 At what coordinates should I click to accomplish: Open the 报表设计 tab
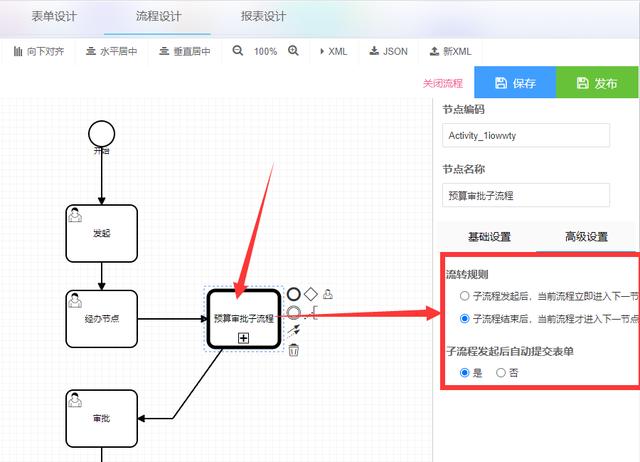[263, 16]
